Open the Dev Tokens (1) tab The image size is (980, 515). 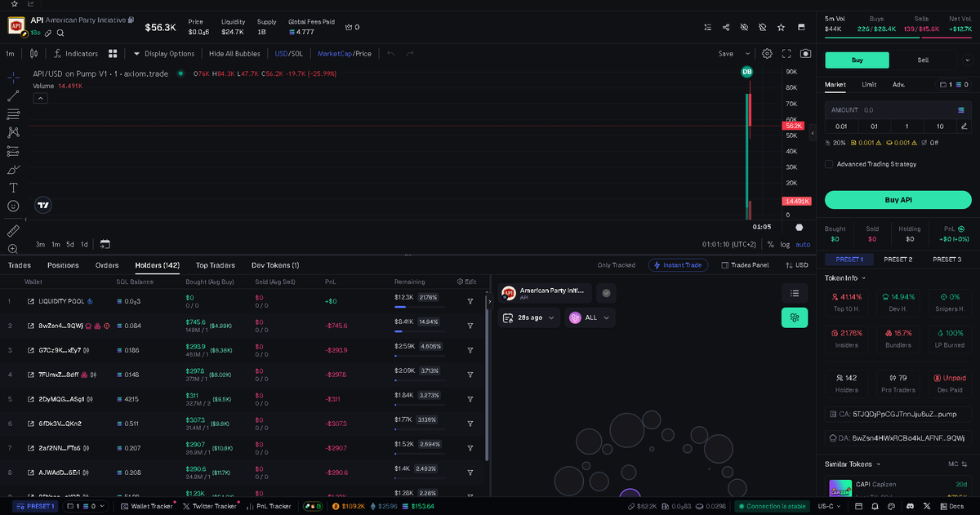click(275, 265)
